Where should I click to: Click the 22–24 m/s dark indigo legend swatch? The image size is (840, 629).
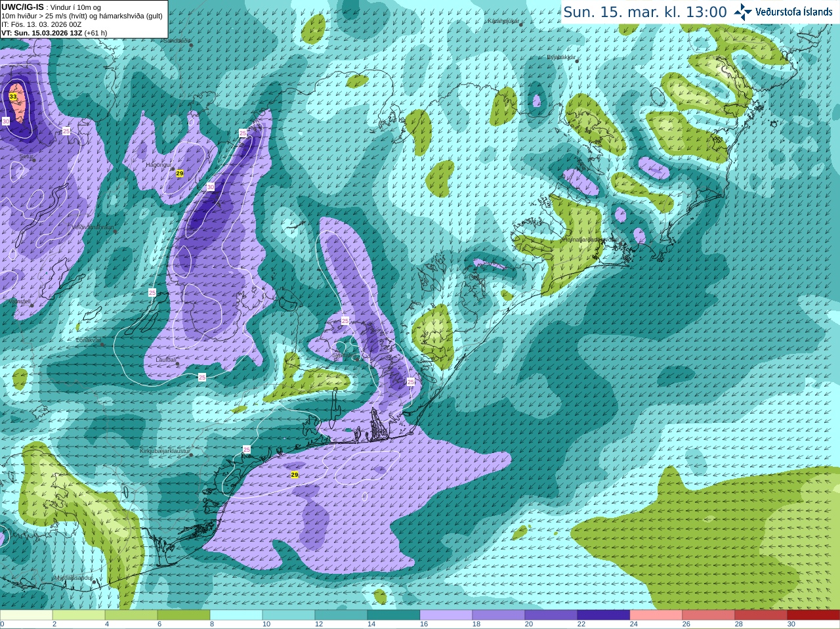(604, 615)
